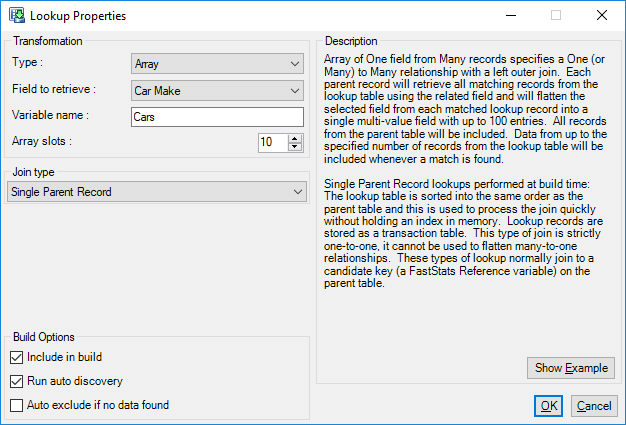Click the 'Type :' label
Screen dimensions: 626x425
click(x=28, y=62)
